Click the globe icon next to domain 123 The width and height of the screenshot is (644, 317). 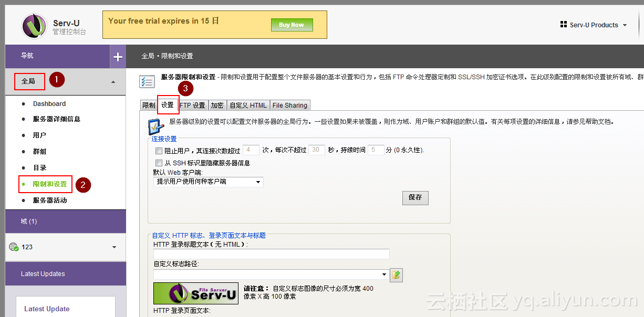(14, 247)
